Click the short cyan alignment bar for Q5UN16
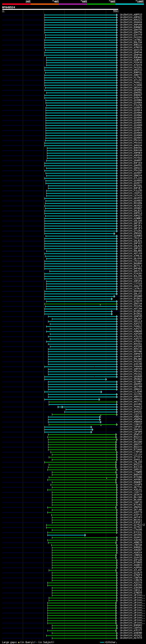 (76, 379)
